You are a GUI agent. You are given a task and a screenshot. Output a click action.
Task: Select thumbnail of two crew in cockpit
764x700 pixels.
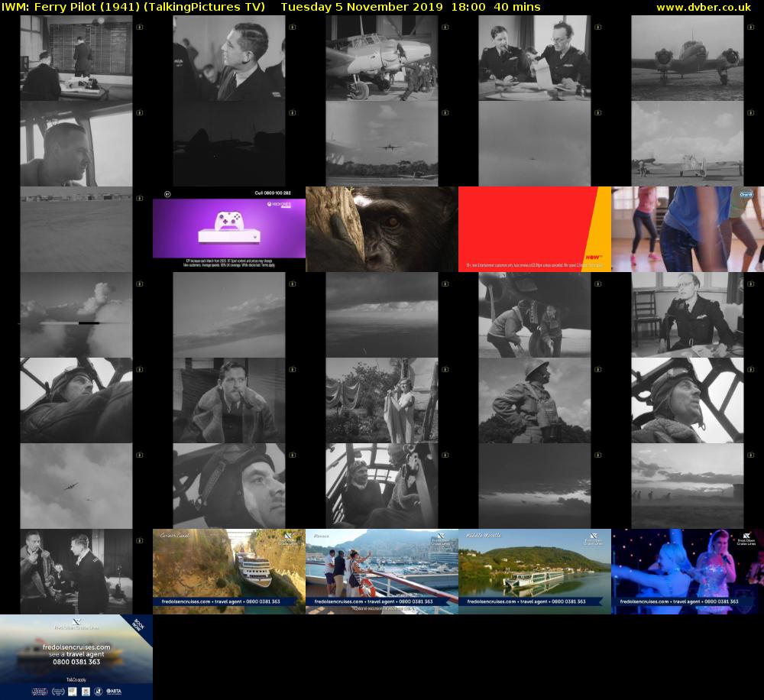[381, 486]
